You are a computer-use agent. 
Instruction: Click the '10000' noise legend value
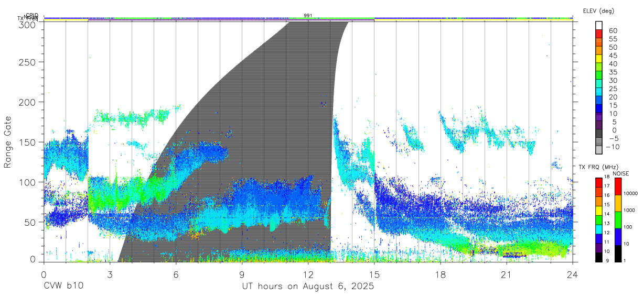632,193
